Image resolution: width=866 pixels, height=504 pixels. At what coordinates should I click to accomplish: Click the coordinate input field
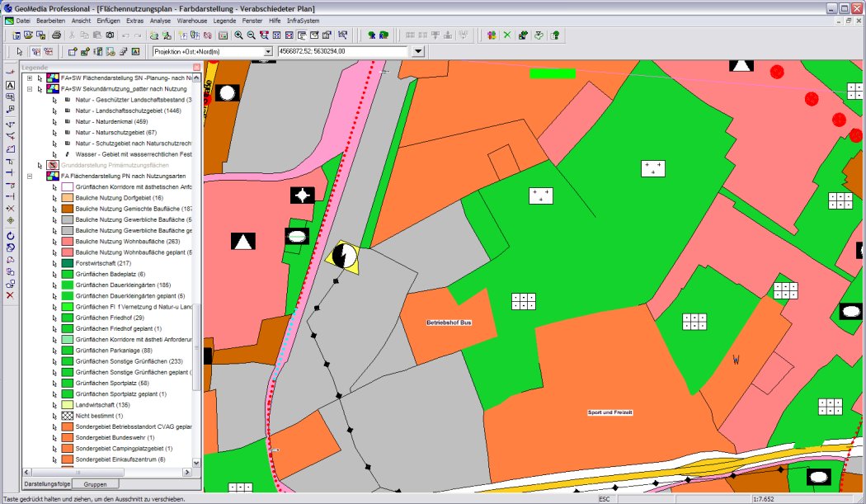click(342, 51)
